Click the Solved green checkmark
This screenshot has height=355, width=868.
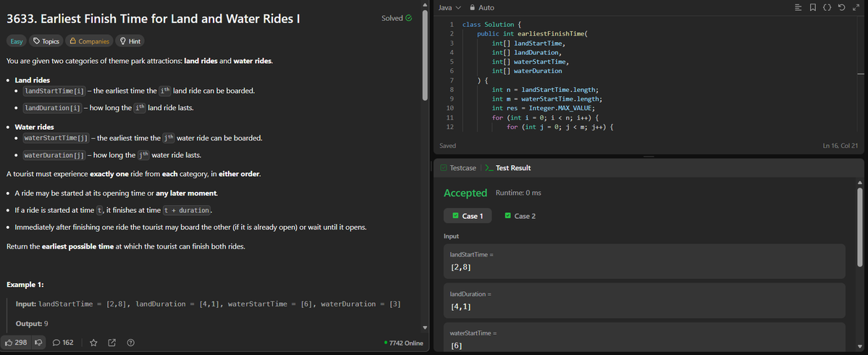click(408, 17)
